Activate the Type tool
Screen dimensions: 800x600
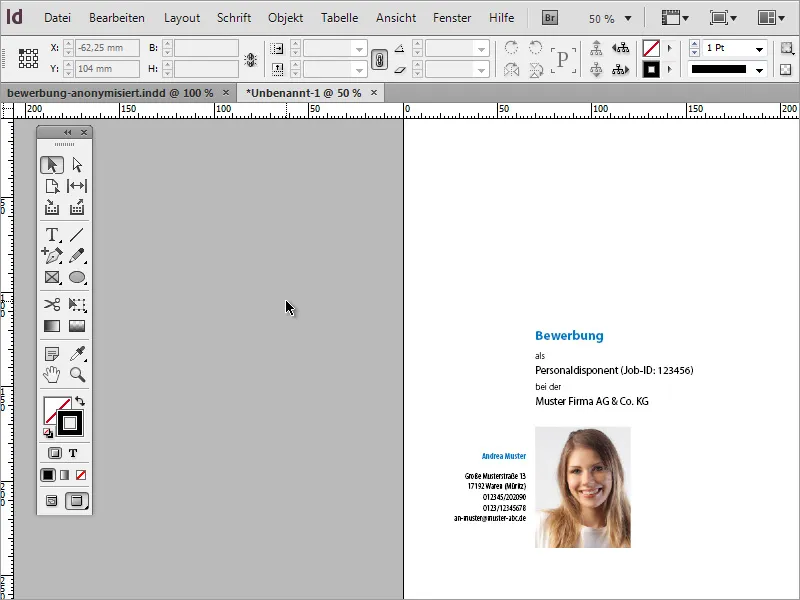pos(52,235)
